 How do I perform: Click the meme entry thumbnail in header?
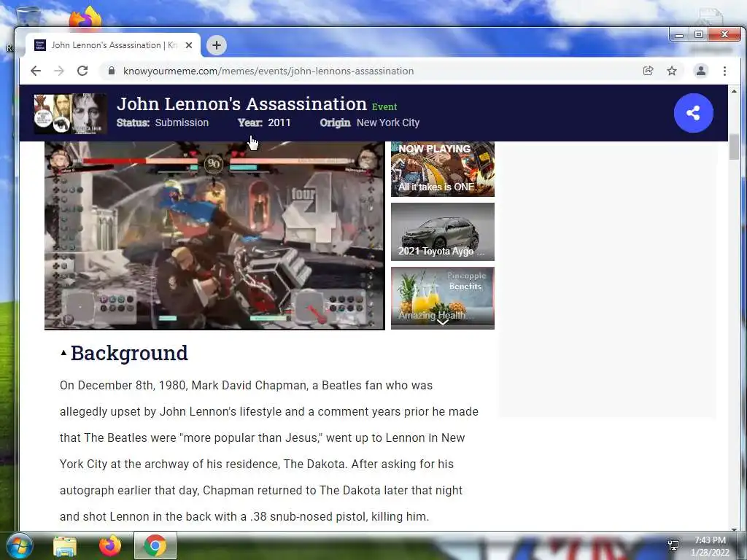click(71, 113)
